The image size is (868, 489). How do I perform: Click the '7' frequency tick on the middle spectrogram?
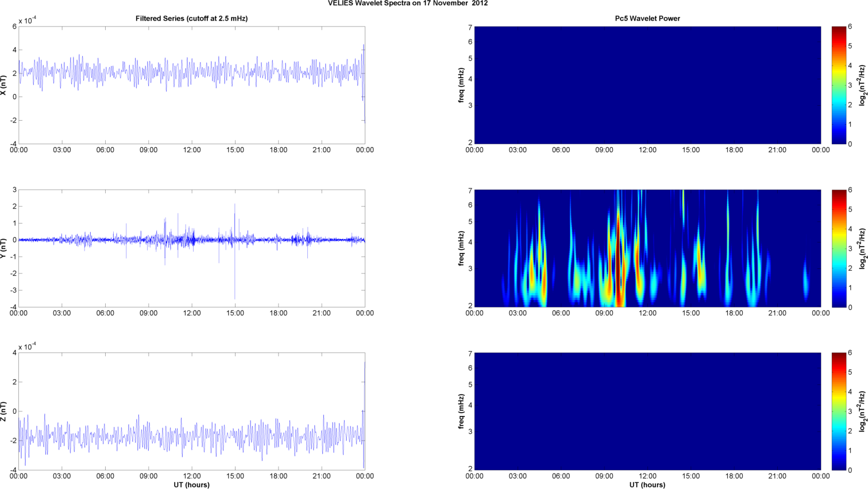[470, 191]
